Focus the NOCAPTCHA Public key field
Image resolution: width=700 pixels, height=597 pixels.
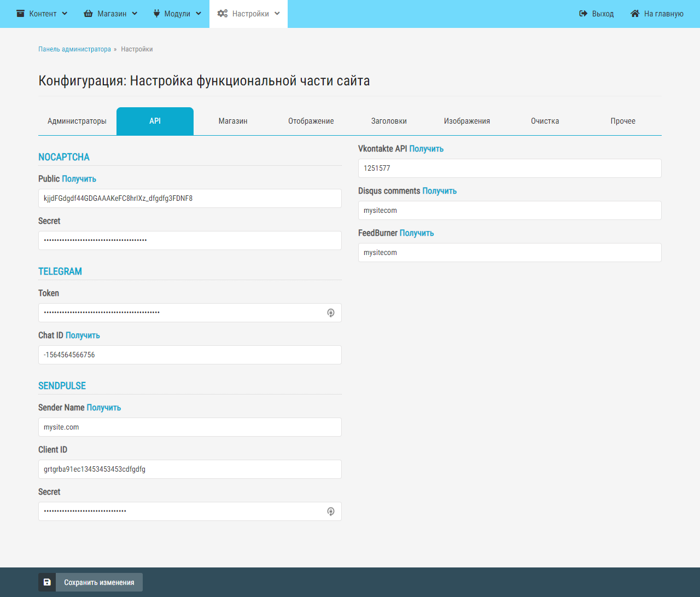coord(190,198)
